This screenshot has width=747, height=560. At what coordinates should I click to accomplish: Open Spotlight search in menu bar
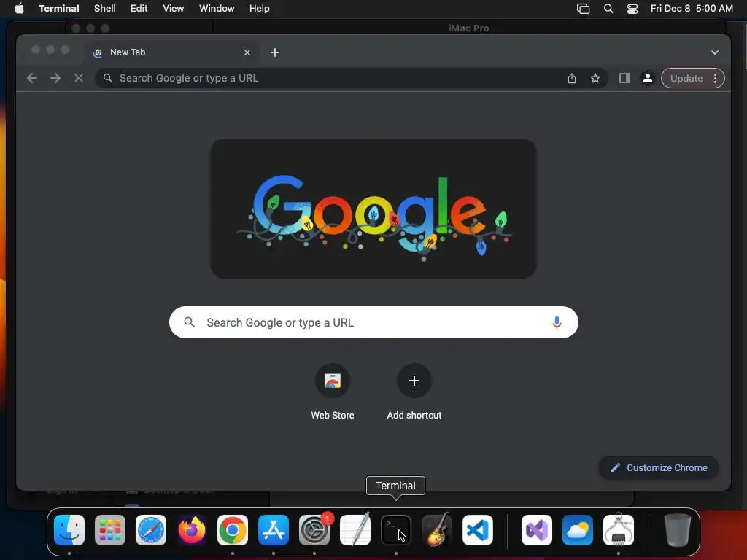pyautogui.click(x=608, y=9)
